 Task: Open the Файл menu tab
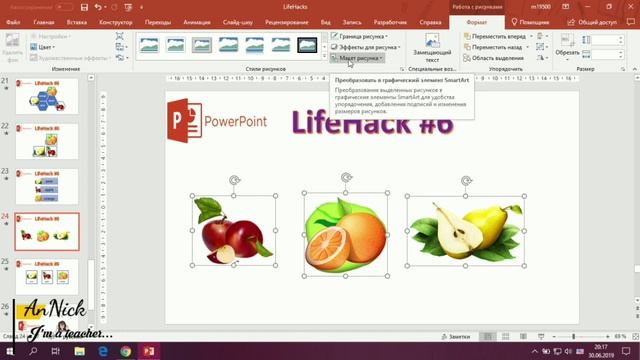[x=13, y=22]
